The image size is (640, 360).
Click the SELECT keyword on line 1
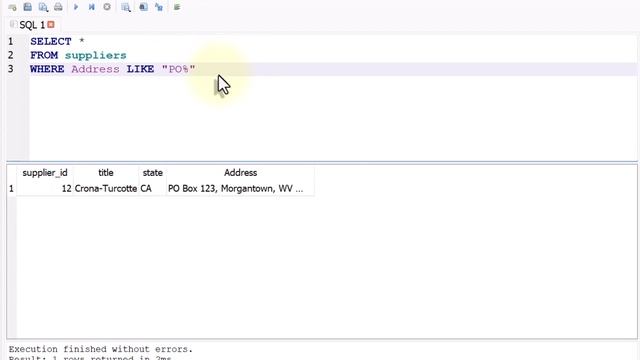point(51,41)
